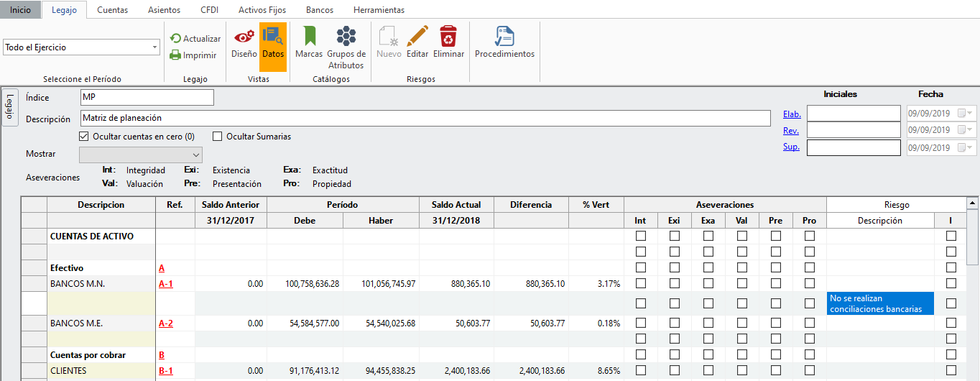Uncheck Ocultar cuentas en cero
The width and height of the screenshot is (980, 381).
83,137
